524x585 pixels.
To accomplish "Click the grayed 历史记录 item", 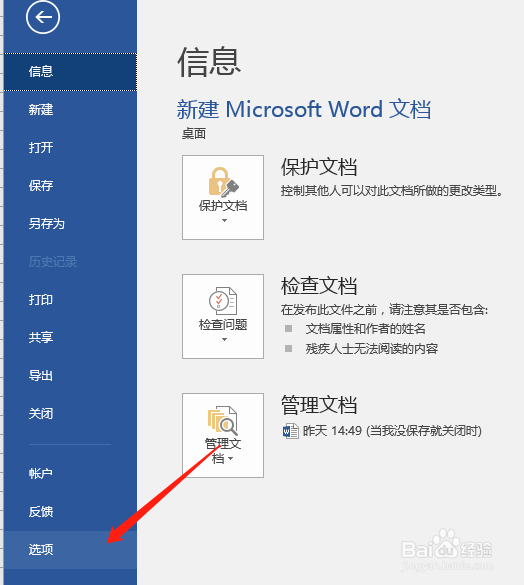I will pyautogui.click(x=70, y=262).
